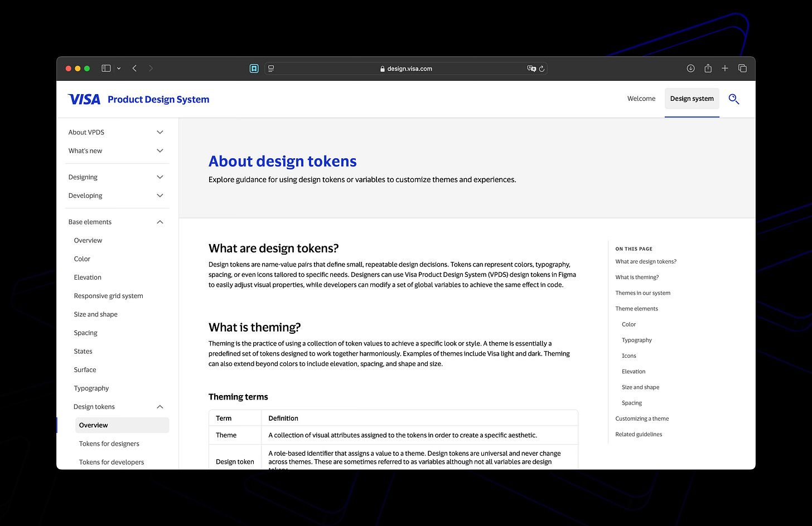
Task: Switch to the Welcome tab
Action: (x=641, y=99)
